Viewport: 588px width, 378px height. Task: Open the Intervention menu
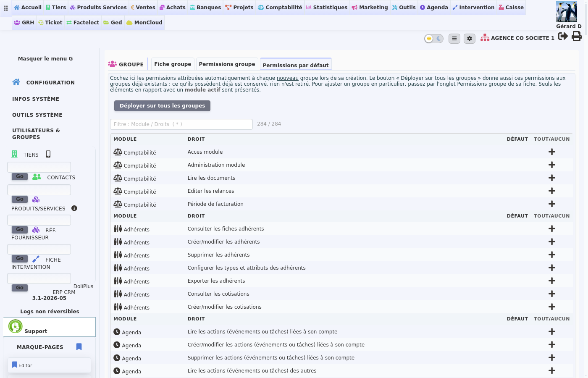pyautogui.click(x=473, y=8)
